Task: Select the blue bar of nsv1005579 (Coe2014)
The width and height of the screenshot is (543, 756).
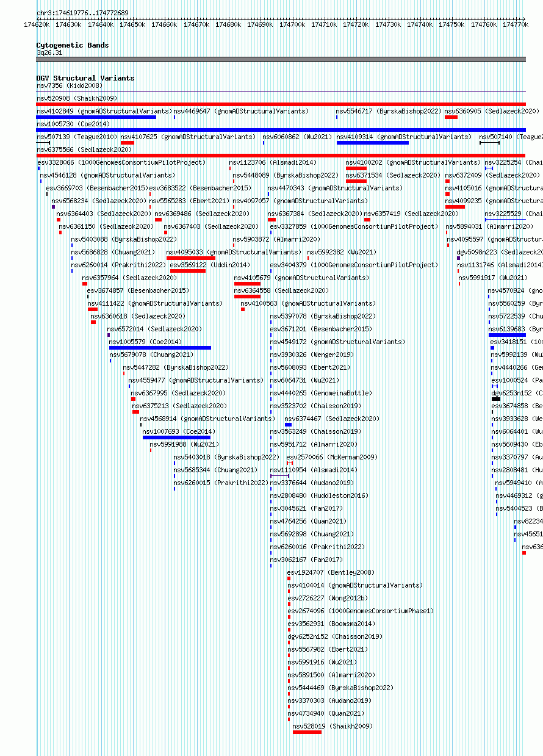Action: tap(160, 348)
